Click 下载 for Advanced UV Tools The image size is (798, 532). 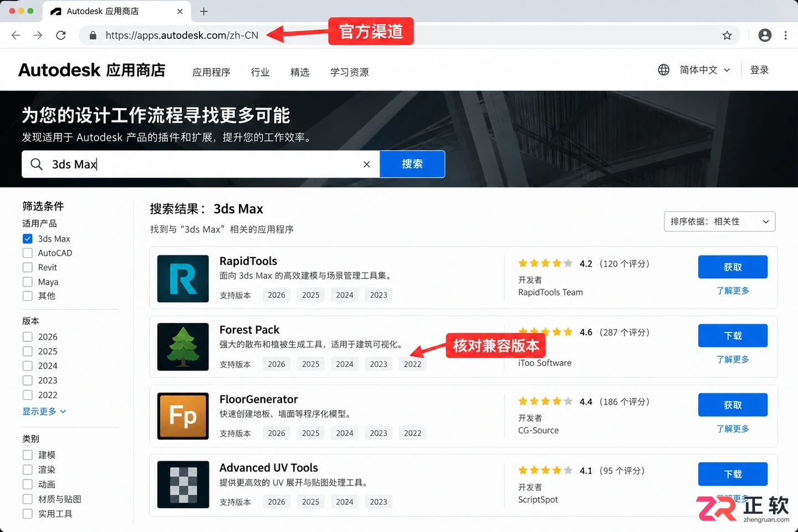click(x=733, y=474)
